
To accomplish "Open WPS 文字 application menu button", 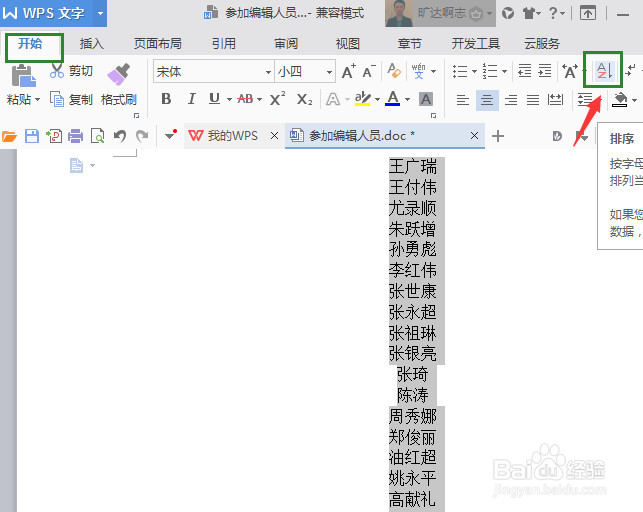I will 53,14.
